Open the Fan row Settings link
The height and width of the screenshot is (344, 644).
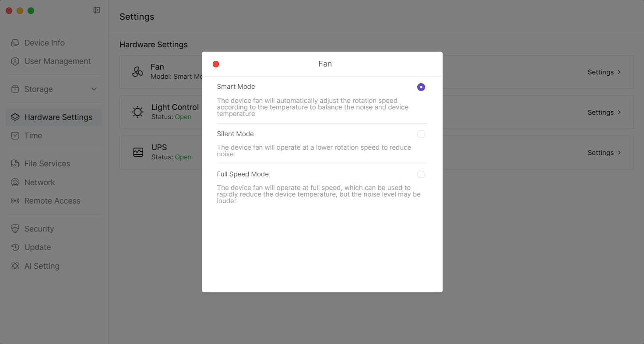(x=604, y=72)
